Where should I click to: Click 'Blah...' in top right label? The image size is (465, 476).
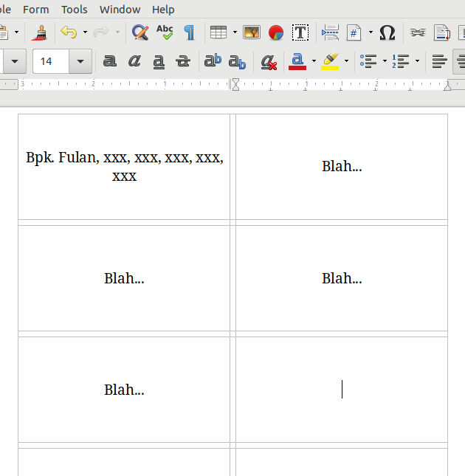click(x=342, y=166)
